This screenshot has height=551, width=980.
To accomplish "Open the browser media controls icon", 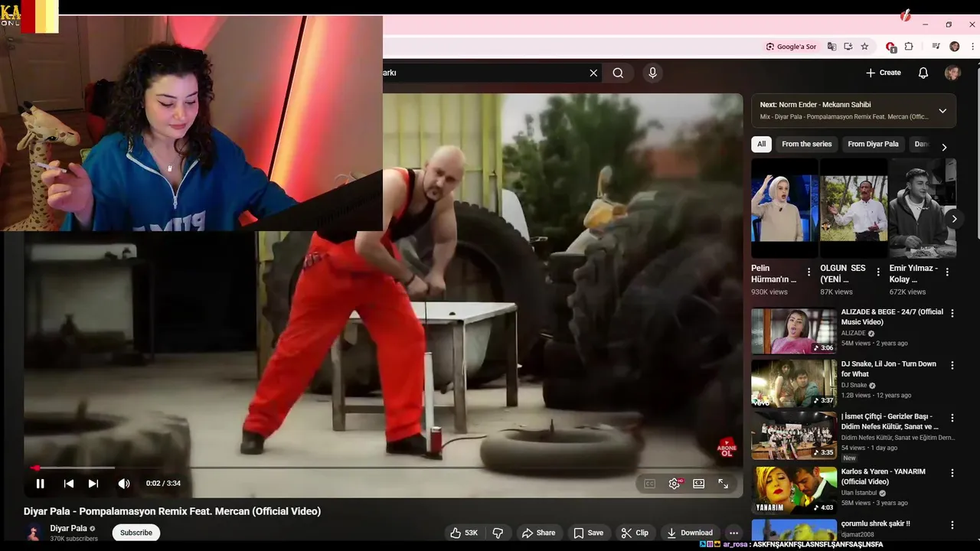I will (x=936, y=47).
